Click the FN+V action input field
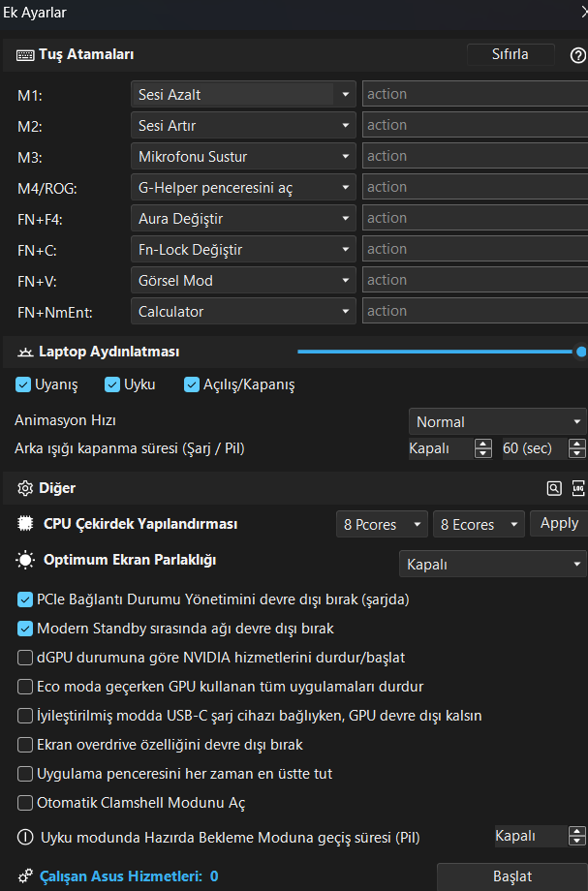Viewport: 588px width, 891px height. tap(475, 280)
